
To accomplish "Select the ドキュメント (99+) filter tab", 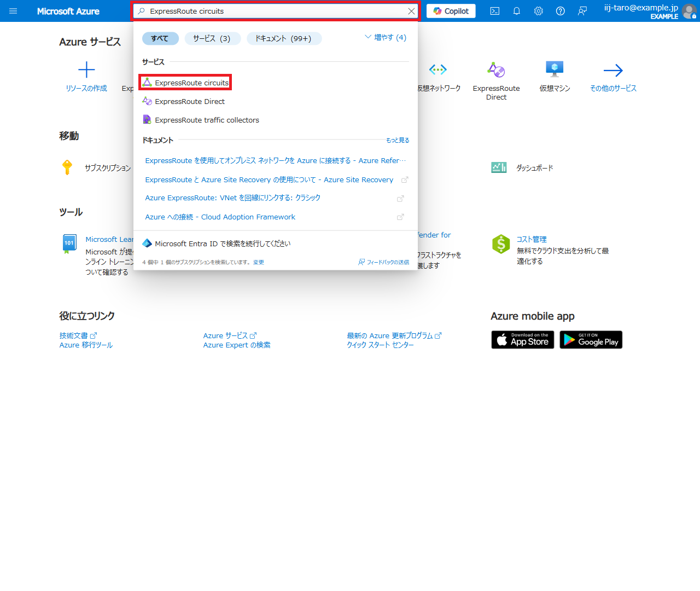I will click(x=283, y=38).
